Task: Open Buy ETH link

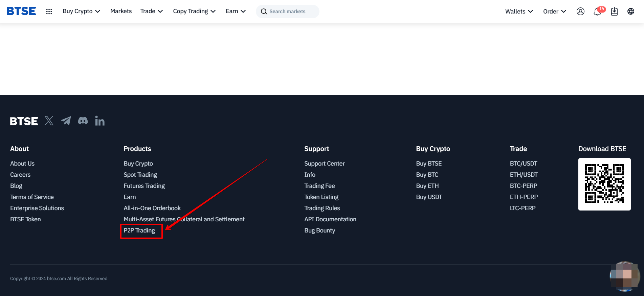Action: [x=427, y=186]
